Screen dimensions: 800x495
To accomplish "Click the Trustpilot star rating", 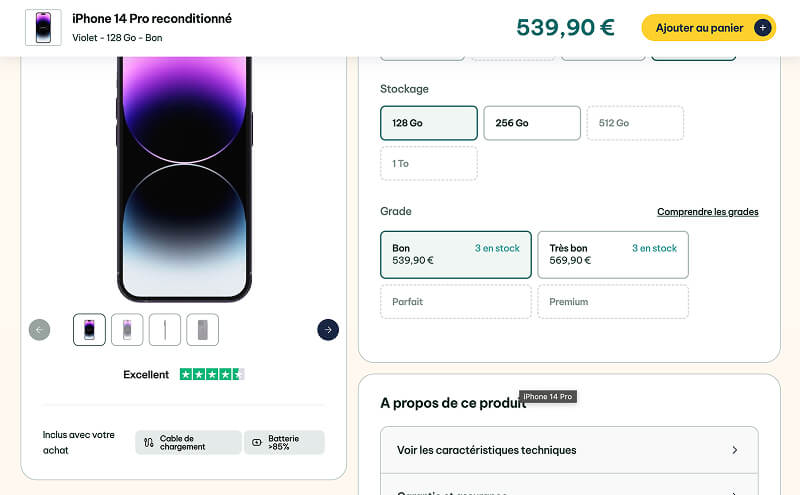I will 212,375.
